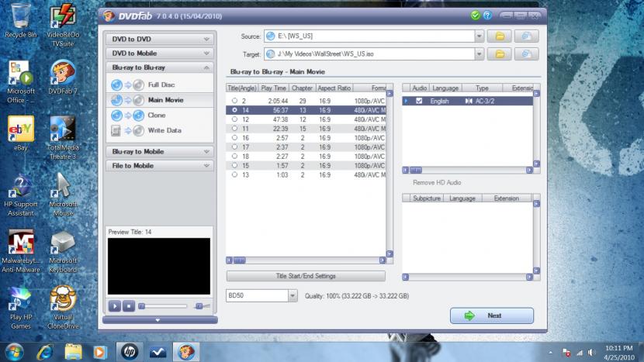Image resolution: width=644 pixels, height=362 pixels.
Task: Open Windows Media Player on taskbar
Action: tap(99, 352)
